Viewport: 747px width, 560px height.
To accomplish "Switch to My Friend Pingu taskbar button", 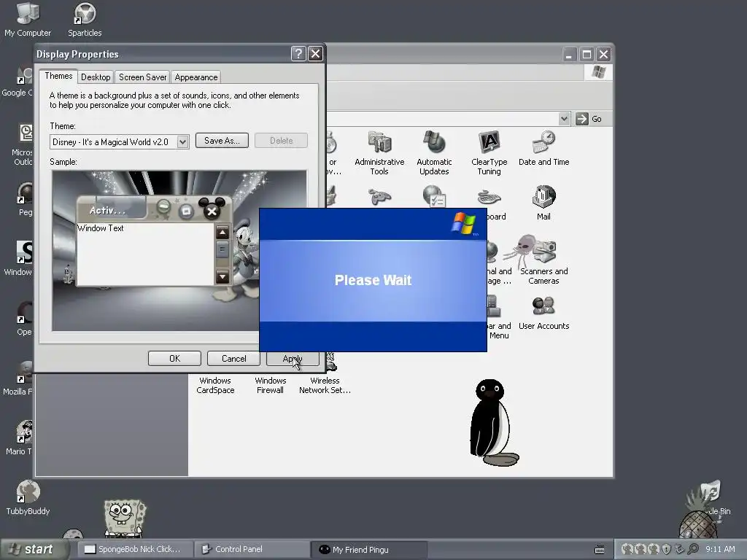I will [x=370, y=549].
